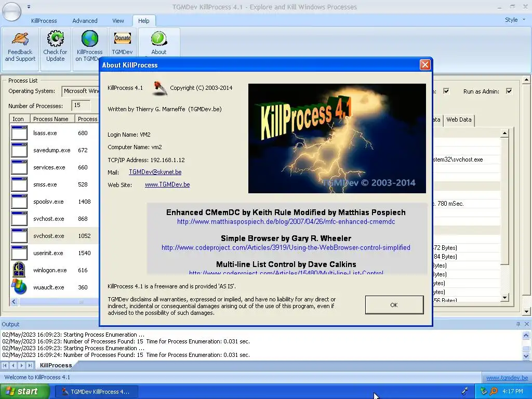Select 'lsass.exe' process name
532x399 pixels.
(45, 133)
